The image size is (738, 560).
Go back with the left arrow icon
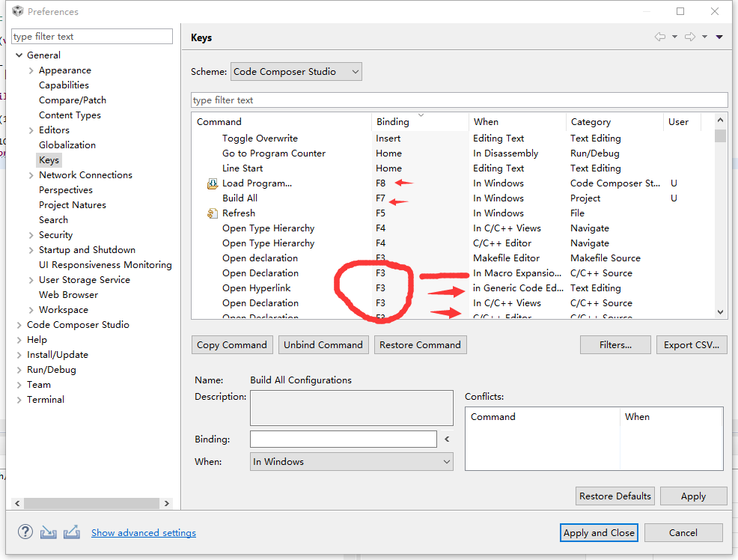[x=660, y=37]
